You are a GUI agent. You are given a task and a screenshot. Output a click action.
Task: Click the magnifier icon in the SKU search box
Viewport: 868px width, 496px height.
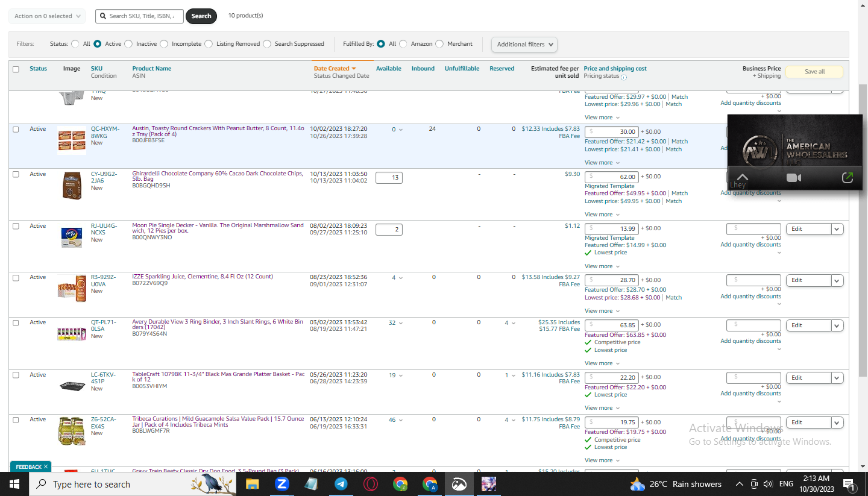click(x=103, y=16)
